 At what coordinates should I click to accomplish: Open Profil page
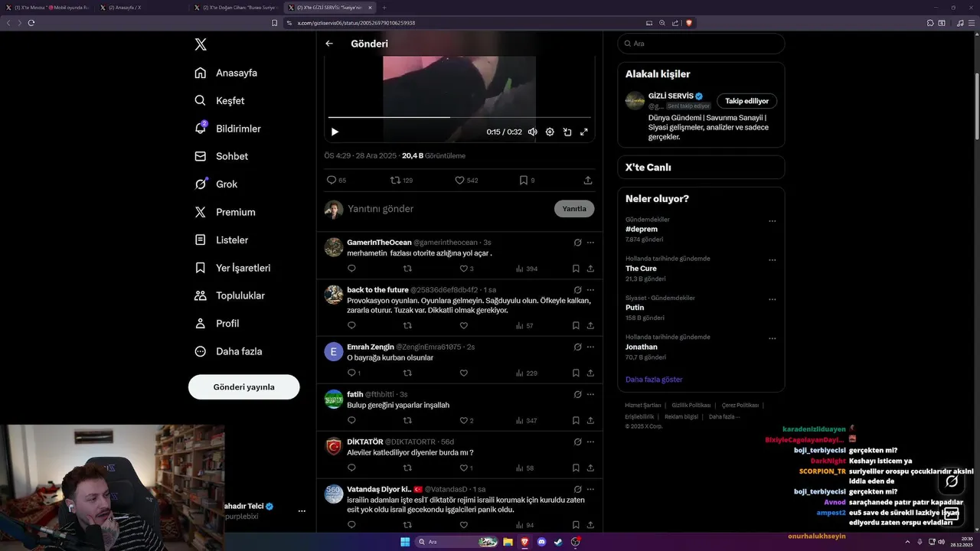click(x=217, y=323)
